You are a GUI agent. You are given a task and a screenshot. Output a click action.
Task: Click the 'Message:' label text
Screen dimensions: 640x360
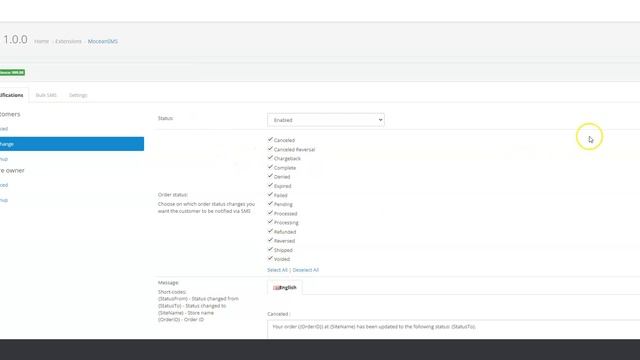pyautogui.click(x=168, y=282)
